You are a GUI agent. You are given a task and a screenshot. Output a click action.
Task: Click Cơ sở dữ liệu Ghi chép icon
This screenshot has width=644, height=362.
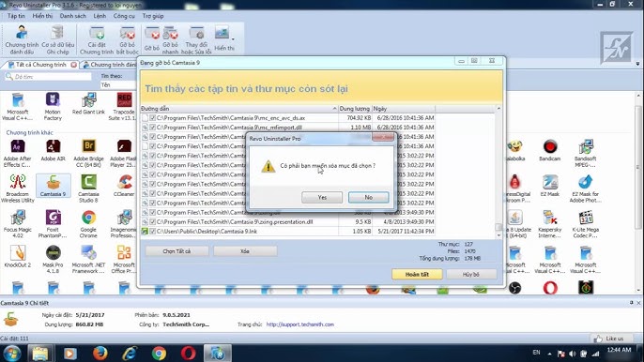[x=58, y=39]
